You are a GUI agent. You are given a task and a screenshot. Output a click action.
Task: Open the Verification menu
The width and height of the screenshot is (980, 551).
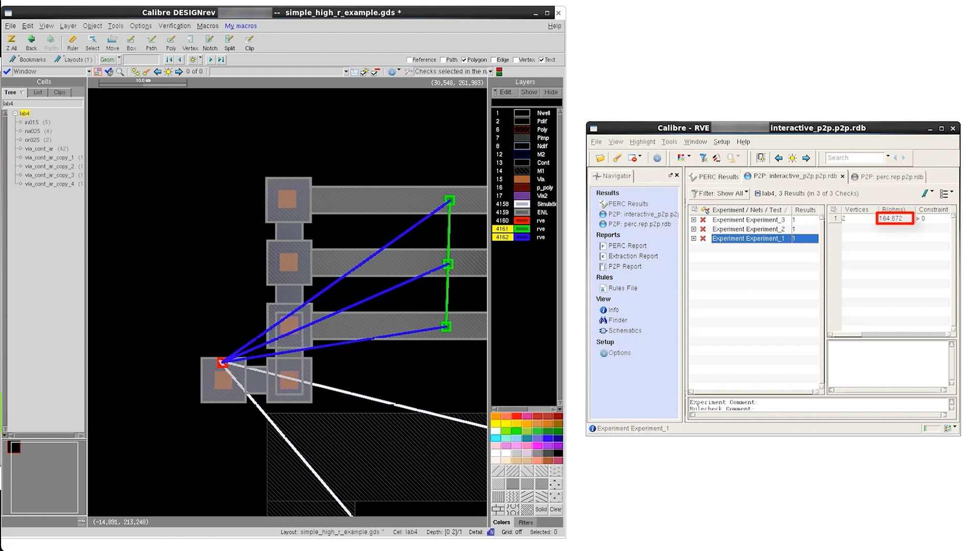[x=174, y=26]
